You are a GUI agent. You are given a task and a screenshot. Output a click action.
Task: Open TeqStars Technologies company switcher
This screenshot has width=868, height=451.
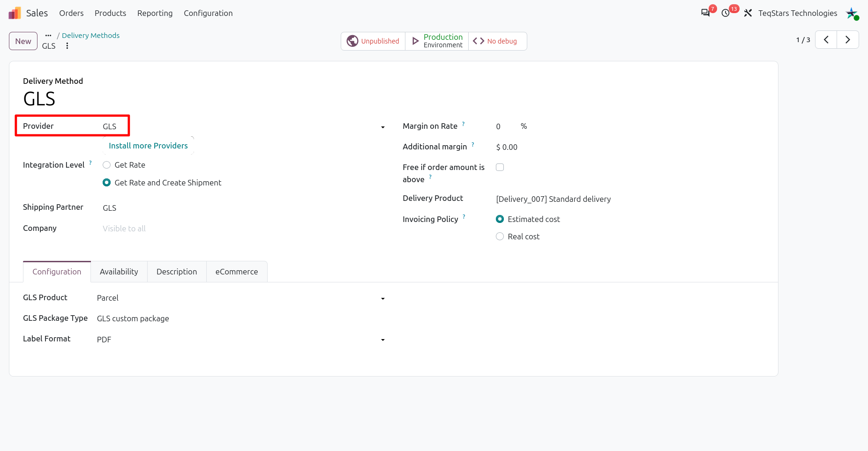798,13
